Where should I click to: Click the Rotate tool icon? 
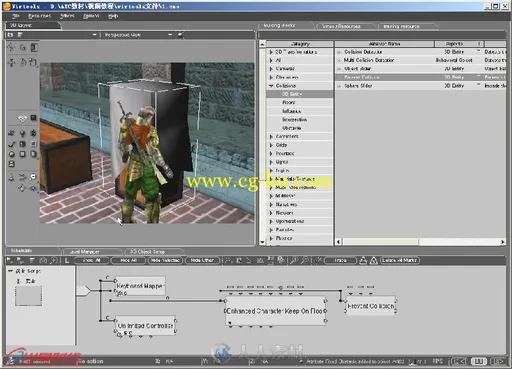[x=23, y=62]
